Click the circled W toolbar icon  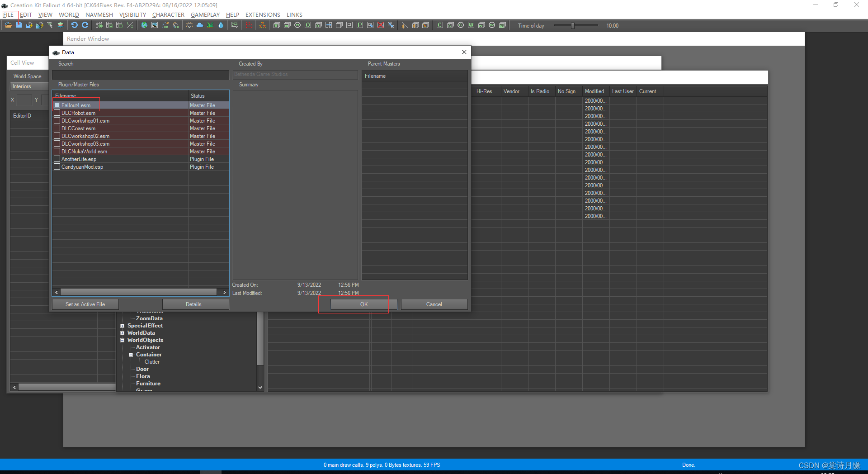click(x=492, y=25)
